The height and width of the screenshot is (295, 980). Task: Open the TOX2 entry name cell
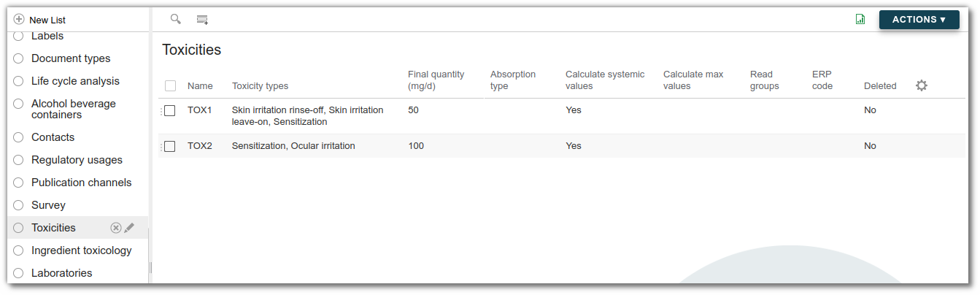pyautogui.click(x=200, y=146)
